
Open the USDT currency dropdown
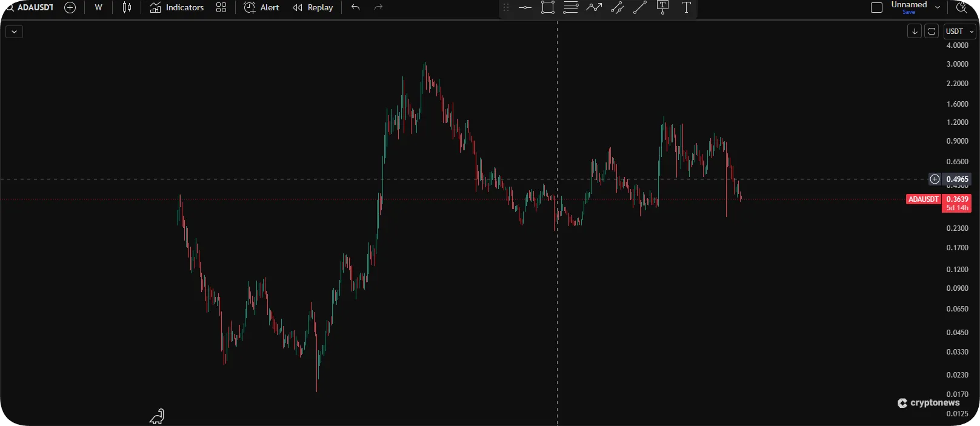tap(959, 32)
